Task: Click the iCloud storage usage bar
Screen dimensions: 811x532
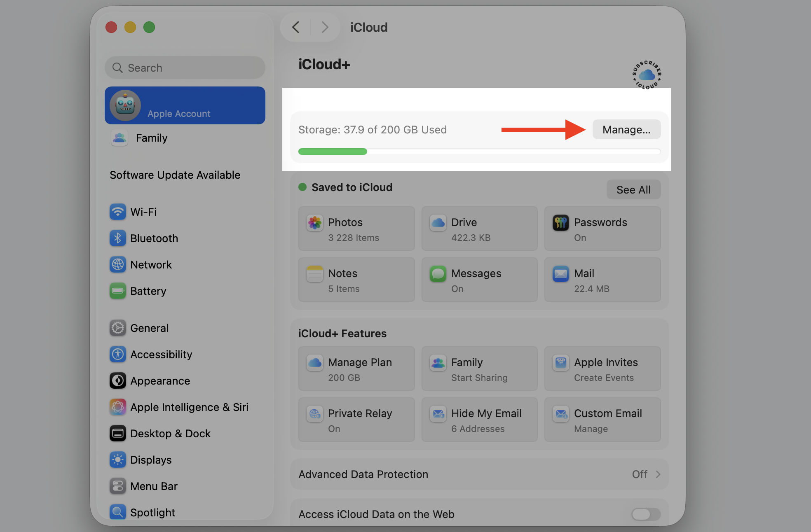Action: click(479, 152)
